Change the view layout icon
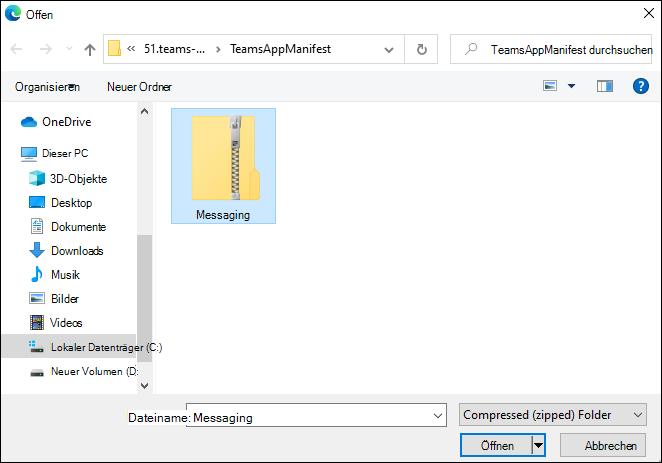The image size is (662, 463). [x=550, y=86]
